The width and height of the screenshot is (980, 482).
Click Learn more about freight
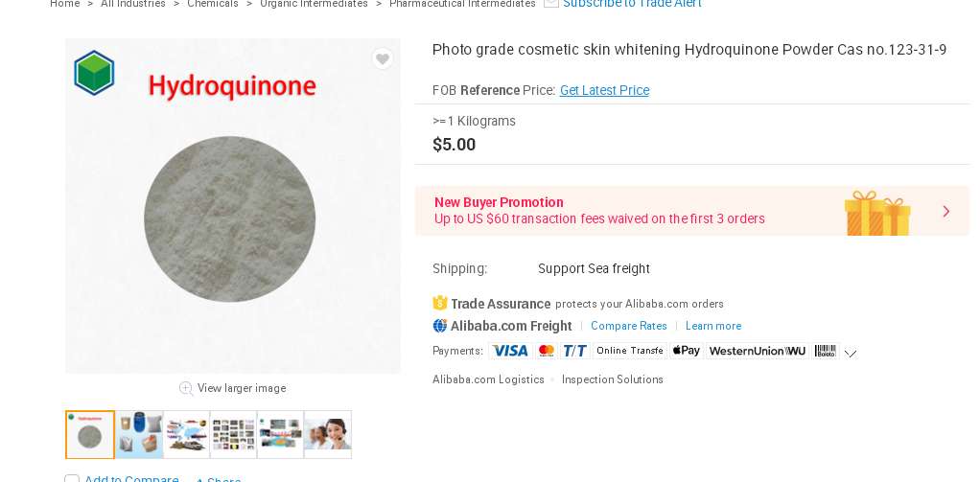pos(713,326)
